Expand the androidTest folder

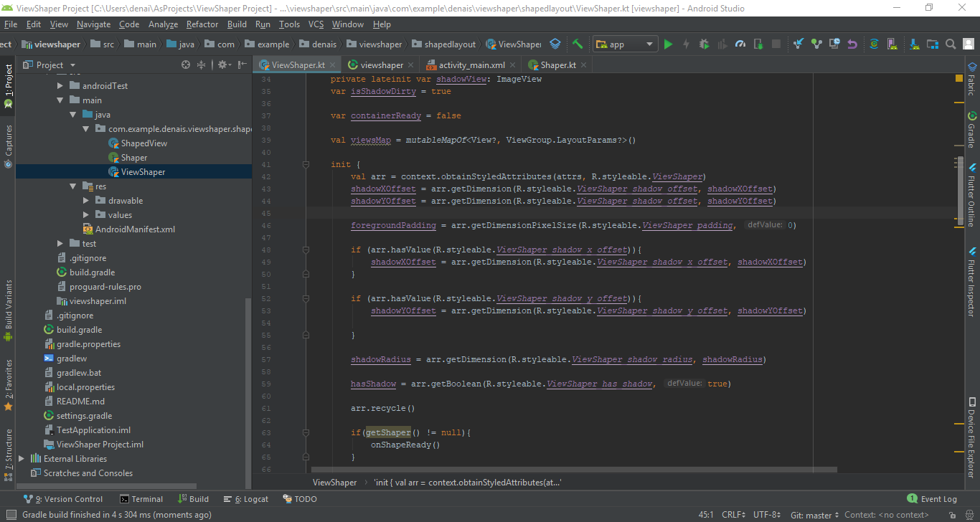click(60, 86)
